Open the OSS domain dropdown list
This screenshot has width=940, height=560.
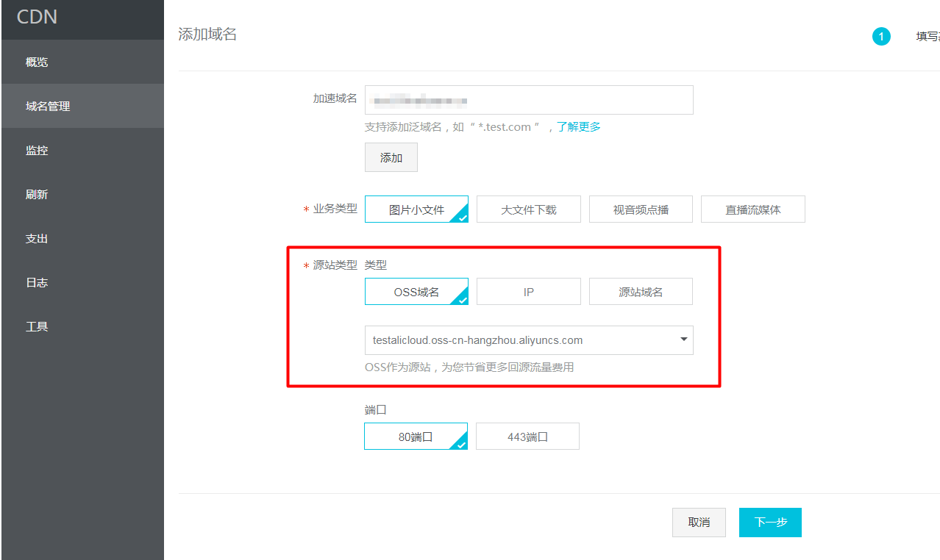click(683, 340)
